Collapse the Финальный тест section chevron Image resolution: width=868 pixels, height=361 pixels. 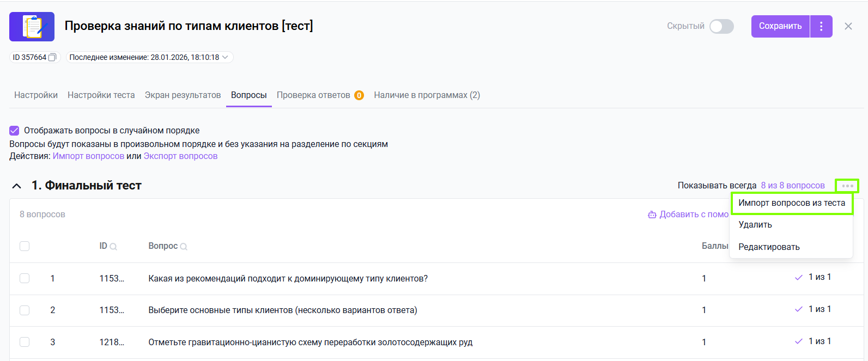17,186
